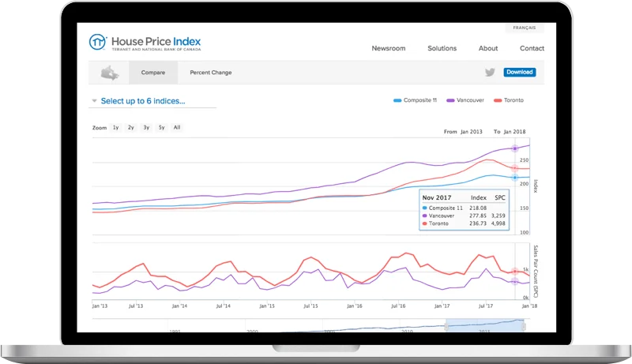Click Toronto's highlighted point on index chart

515,167
